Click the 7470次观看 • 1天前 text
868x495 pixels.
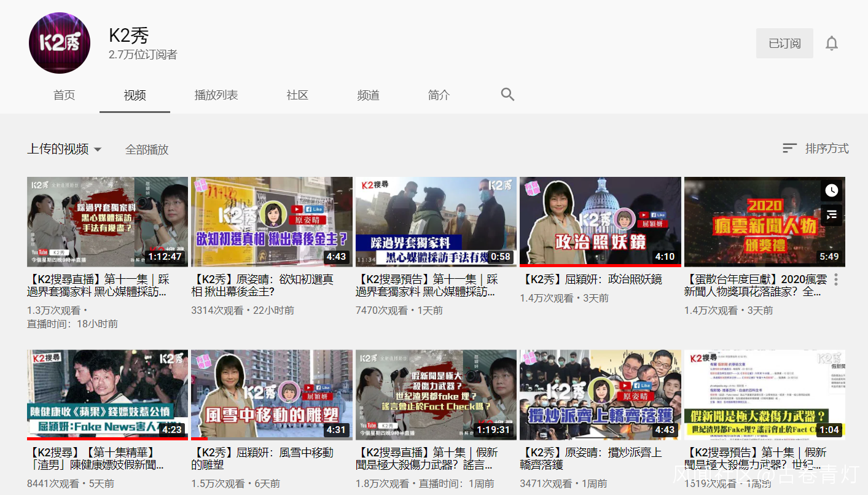coord(399,310)
